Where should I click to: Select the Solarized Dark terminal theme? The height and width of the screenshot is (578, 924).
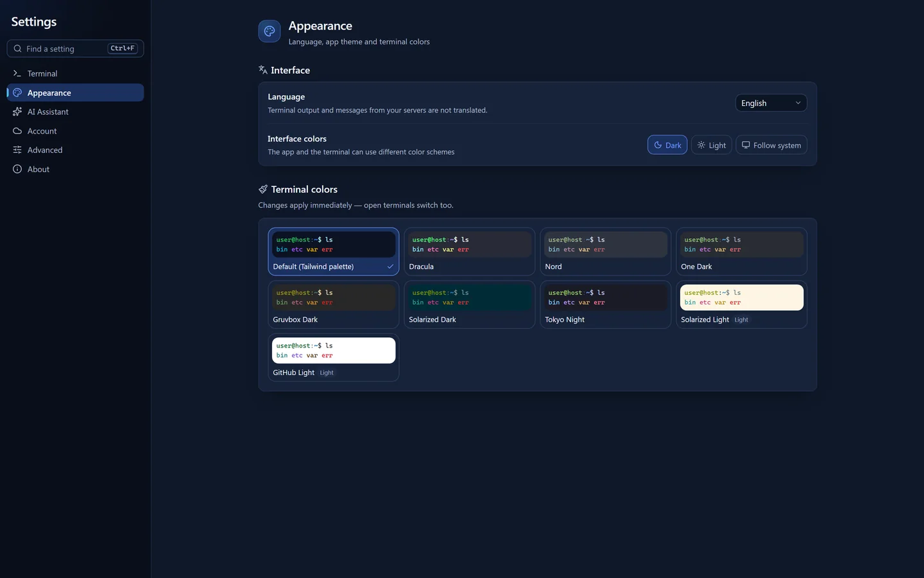470,304
